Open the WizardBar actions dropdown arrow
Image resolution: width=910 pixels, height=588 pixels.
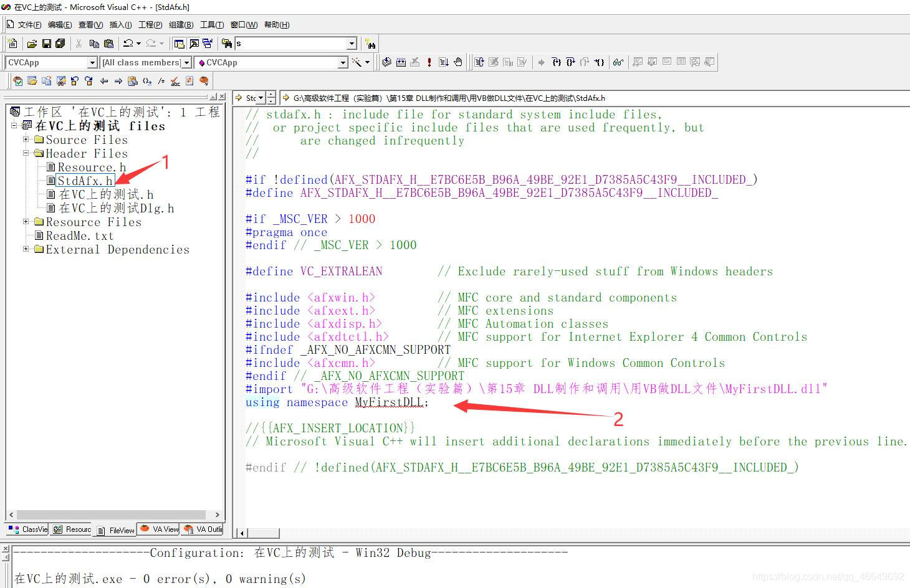point(367,62)
